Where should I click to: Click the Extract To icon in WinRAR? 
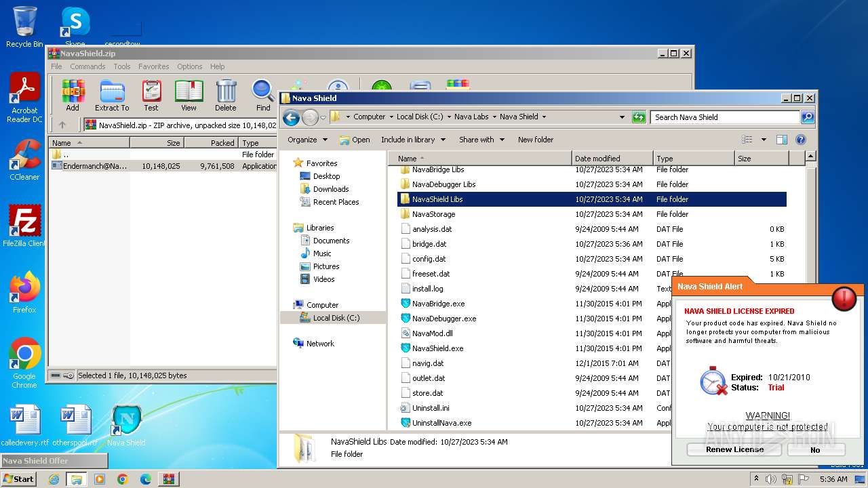(112, 95)
